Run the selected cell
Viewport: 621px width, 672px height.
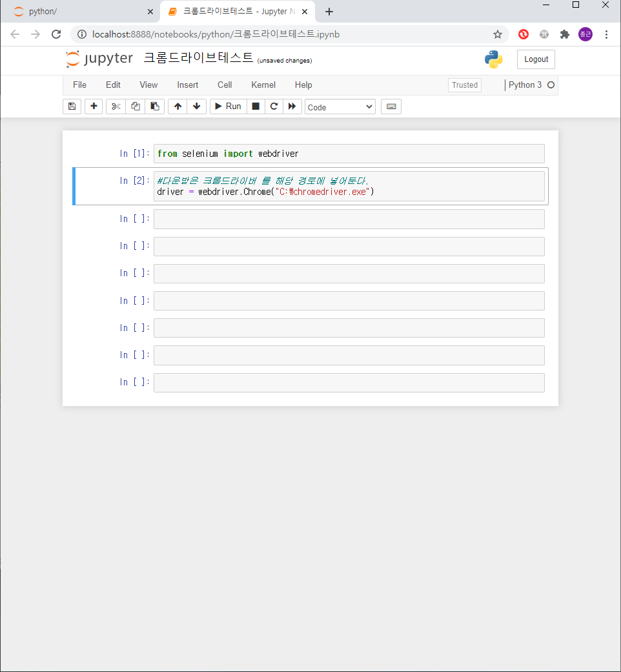coord(229,107)
